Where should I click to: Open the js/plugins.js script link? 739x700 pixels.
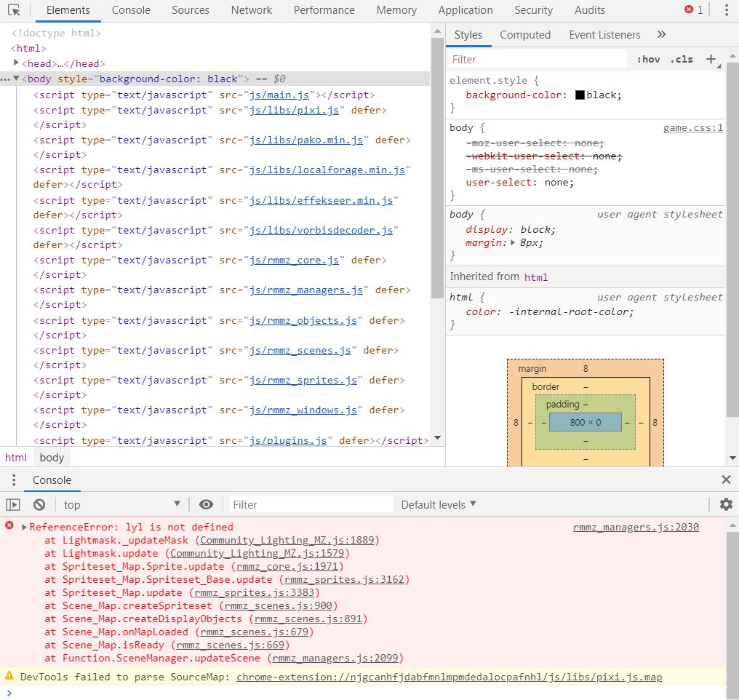click(x=288, y=440)
